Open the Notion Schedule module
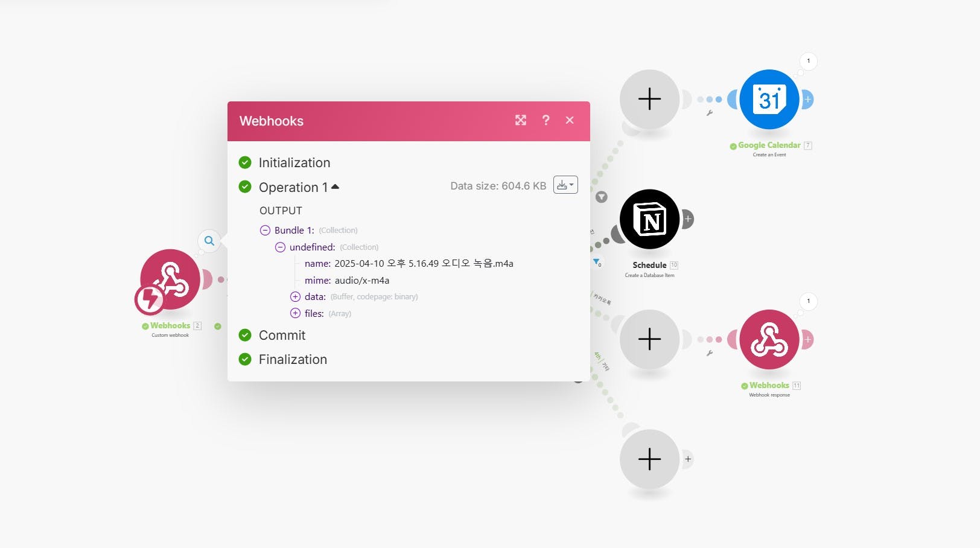980x548 pixels. pos(649,219)
